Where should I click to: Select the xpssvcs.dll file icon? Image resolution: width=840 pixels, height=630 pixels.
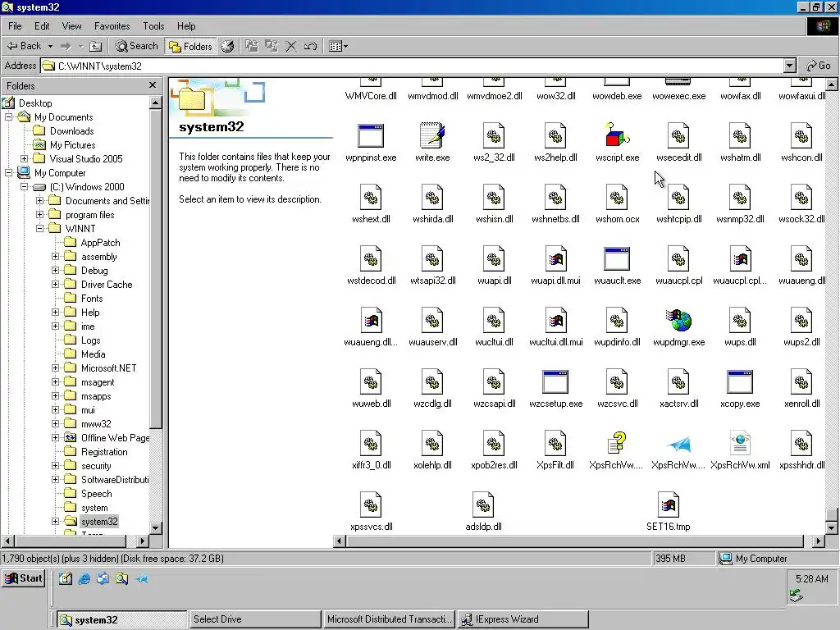(371, 505)
